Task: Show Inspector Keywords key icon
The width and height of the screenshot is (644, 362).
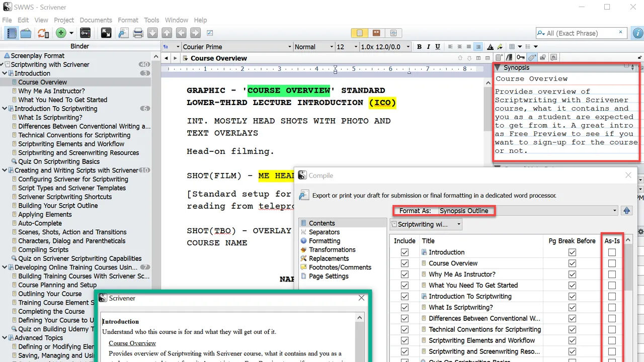Action: 520,58
